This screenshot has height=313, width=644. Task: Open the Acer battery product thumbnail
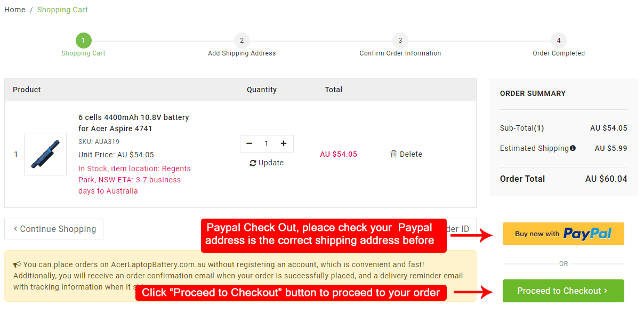[45, 154]
